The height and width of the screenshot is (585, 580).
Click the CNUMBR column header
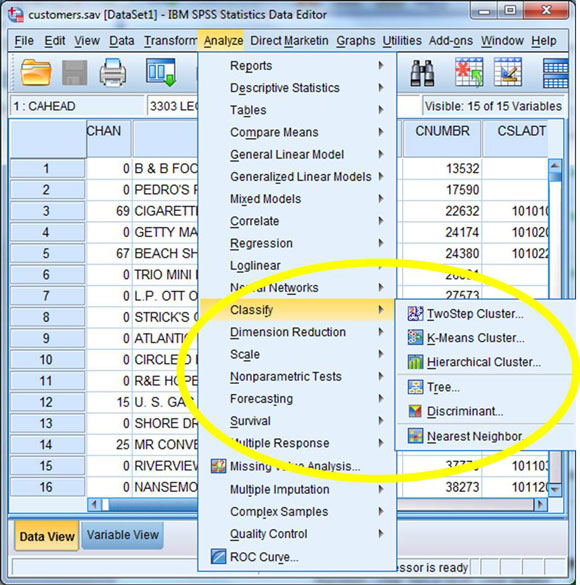click(x=442, y=138)
